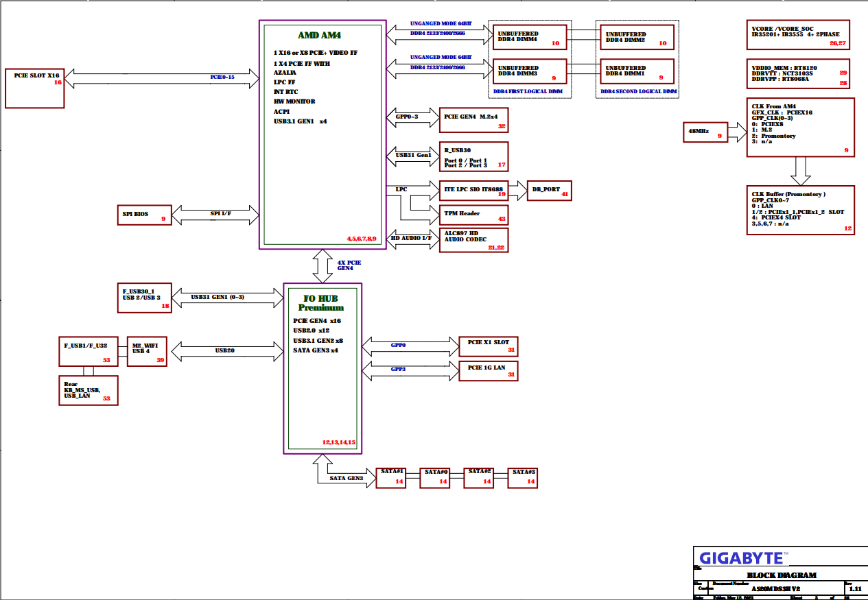Select the Rear KB_MS_USB, USB_LAN block
868x600 pixels.
click(88, 390)
